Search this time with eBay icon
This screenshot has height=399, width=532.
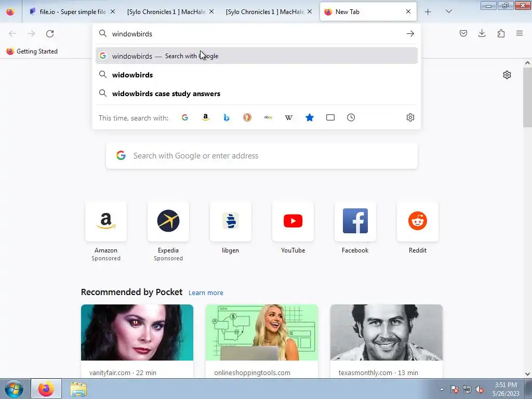point(268,117)
